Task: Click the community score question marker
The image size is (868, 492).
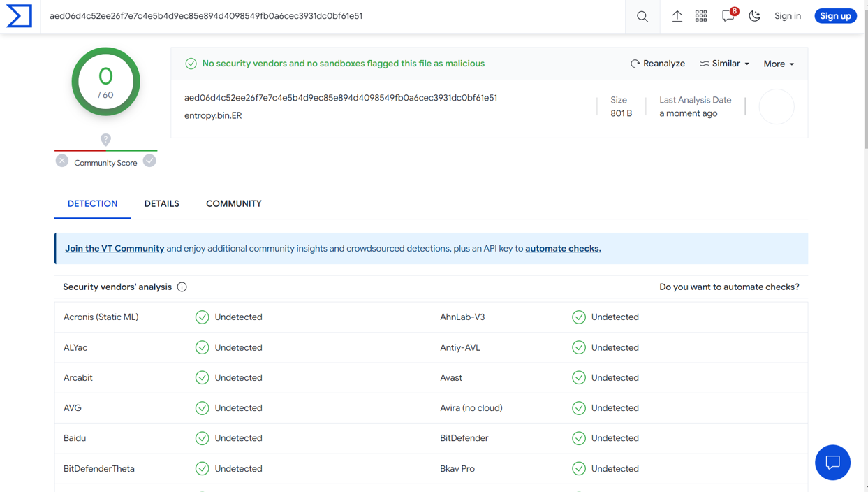Action: pyautogui.click(x=105, y=140)
